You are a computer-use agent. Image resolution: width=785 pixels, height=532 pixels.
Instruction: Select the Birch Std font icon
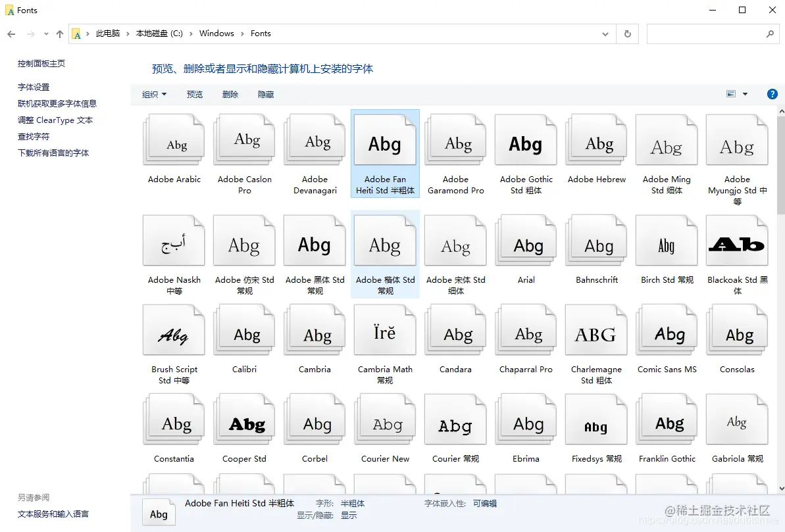tap(667, 241)
